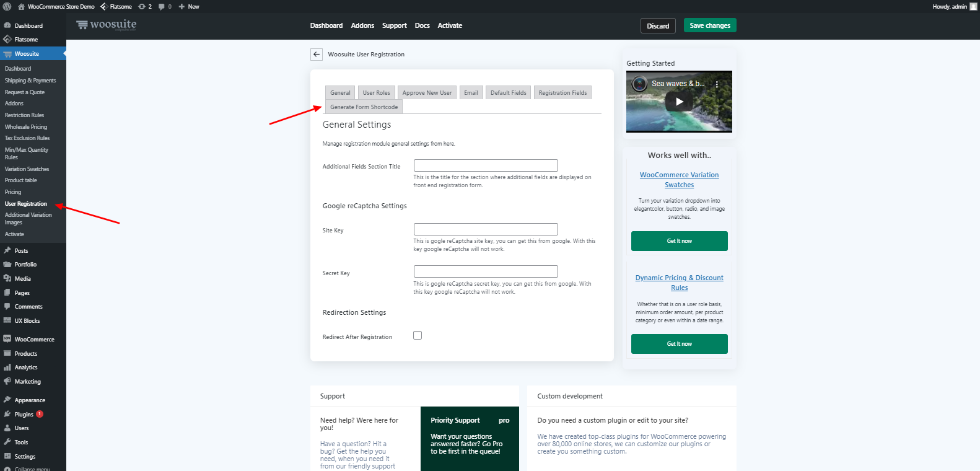The image size is (980, 471).
Task: Open the Generate Form Shortcode tab
Action: tap(364, 107)
